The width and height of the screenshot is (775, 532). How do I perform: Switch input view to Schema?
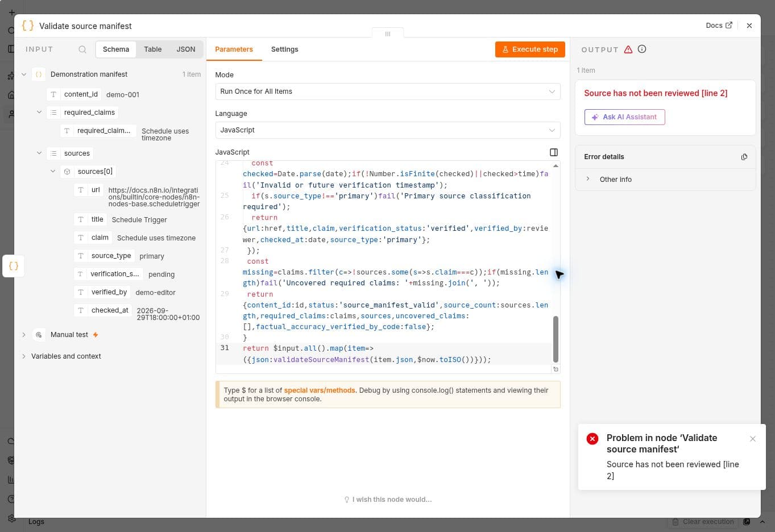click(116, 49)
